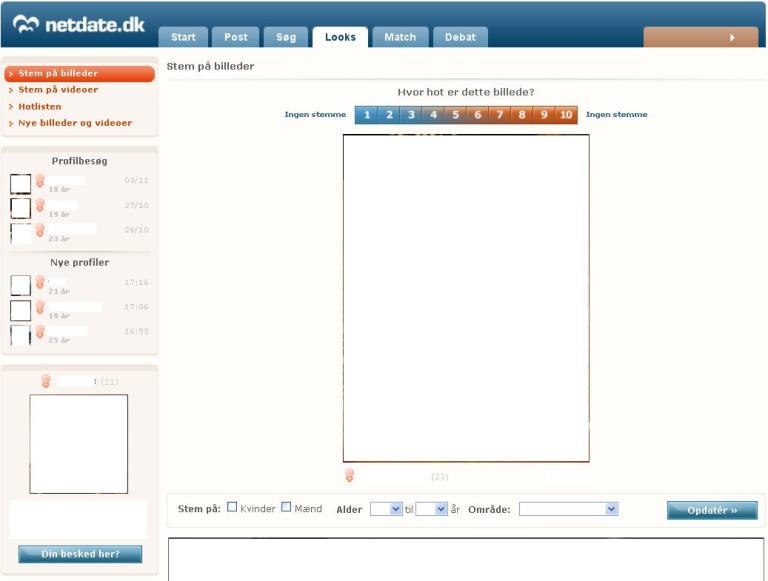Image resolution: width=768 pixels, height=581 pixels.
Task: Give the picture a score of 4
Action: tap(433, 115)
